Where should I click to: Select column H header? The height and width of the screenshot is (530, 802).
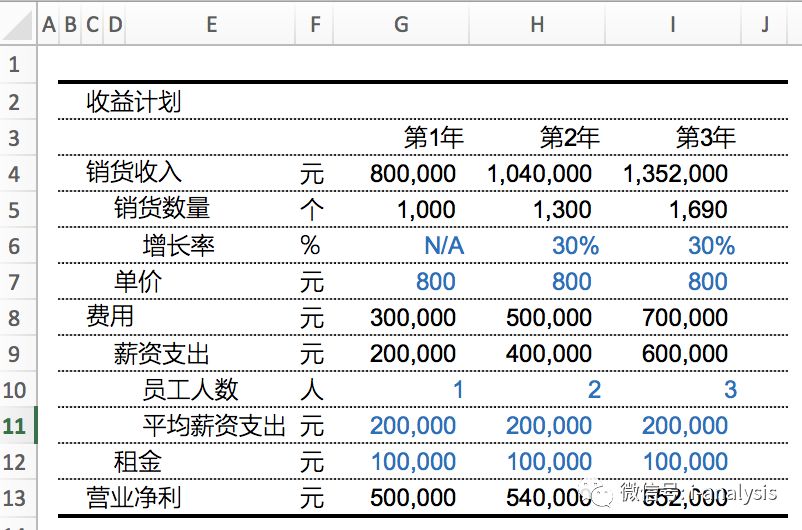point(537,25)
